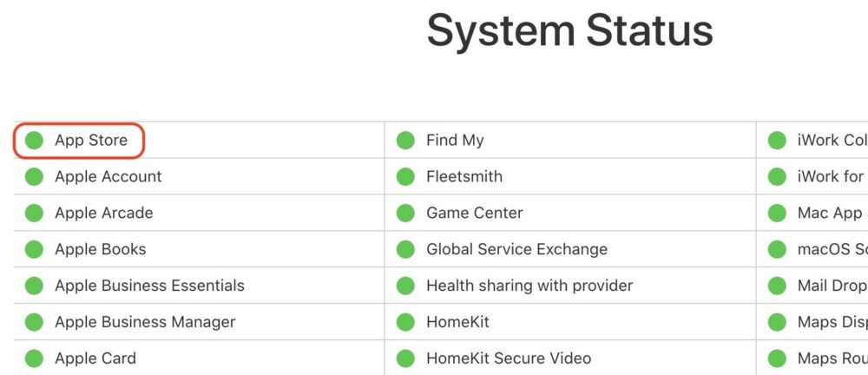
Task: Click the green status dot for HomeKit
Action: (405, 322)
